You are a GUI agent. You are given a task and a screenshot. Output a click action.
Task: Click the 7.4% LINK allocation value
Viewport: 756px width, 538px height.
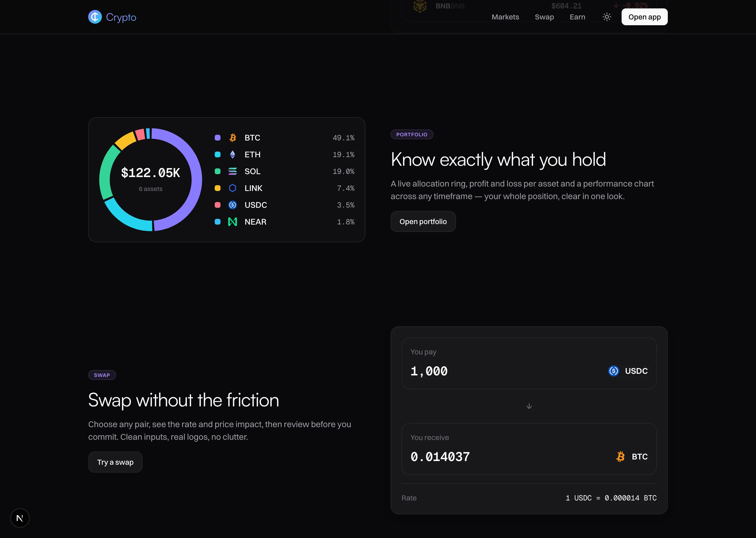tap(345, 188)
